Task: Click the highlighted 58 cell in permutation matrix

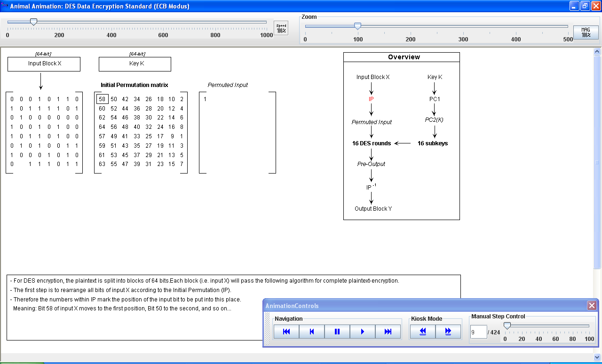Action: pyautogui.click(x=102, y=99)
